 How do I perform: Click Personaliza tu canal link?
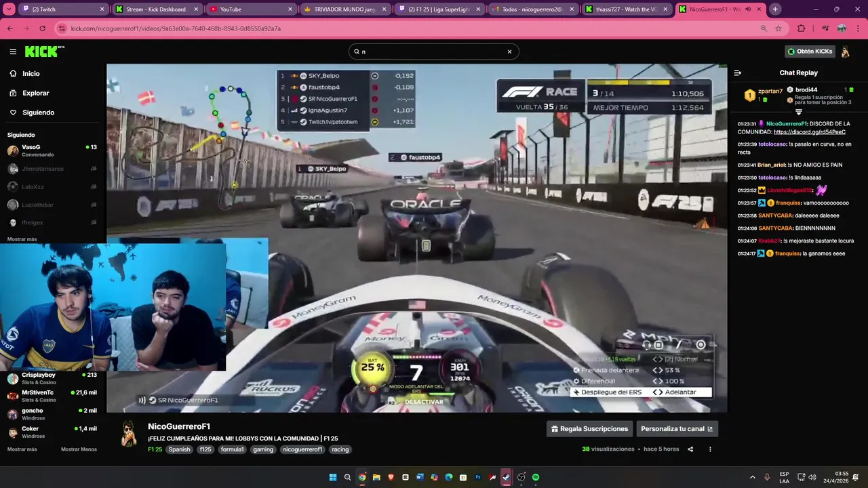coord(677,429)
